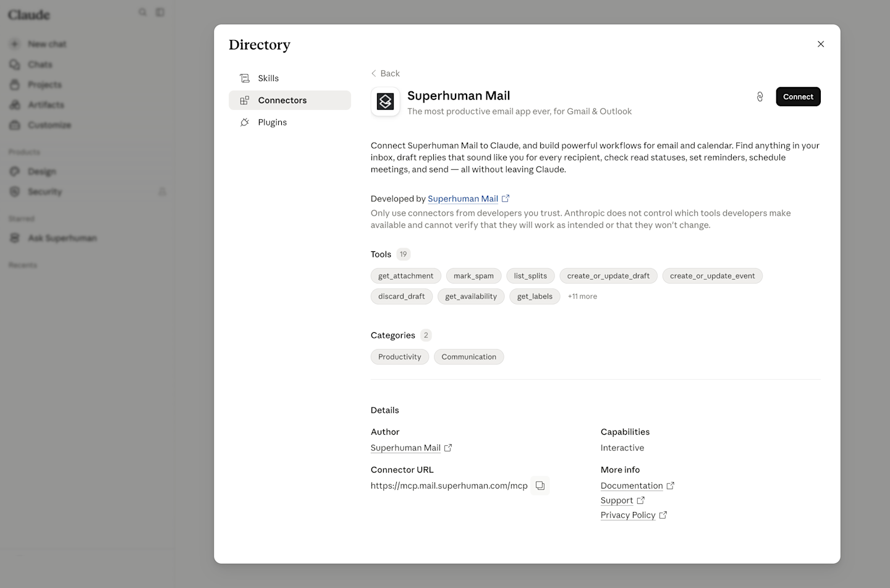This screenshot has height=588, width=890.
Task: Open the Support link
Action: click(617, 501)
